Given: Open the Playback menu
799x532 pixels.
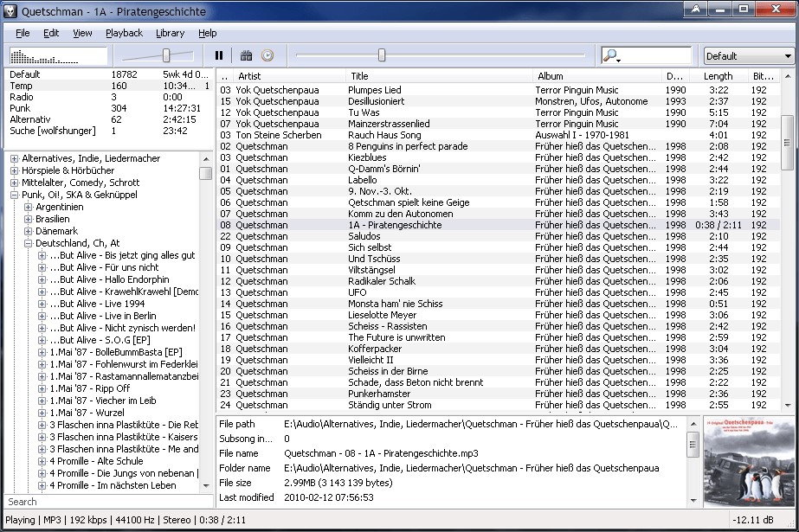Looking at the screenshot, I should (x=123, y=33).
